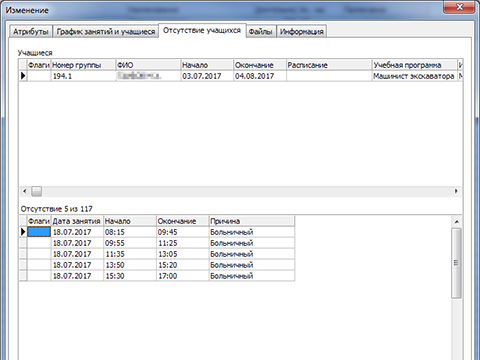480x360 pixels.
Task: Switch to the Атрибуты tab
Action: (31, 31)
